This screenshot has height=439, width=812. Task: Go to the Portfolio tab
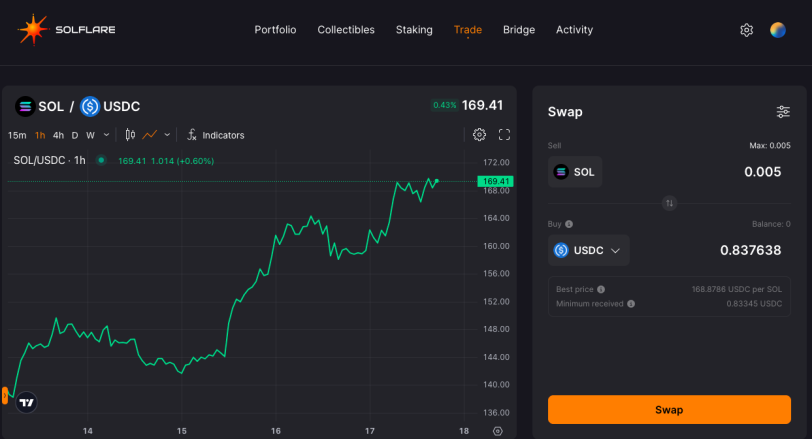click(x=275, y=30)
